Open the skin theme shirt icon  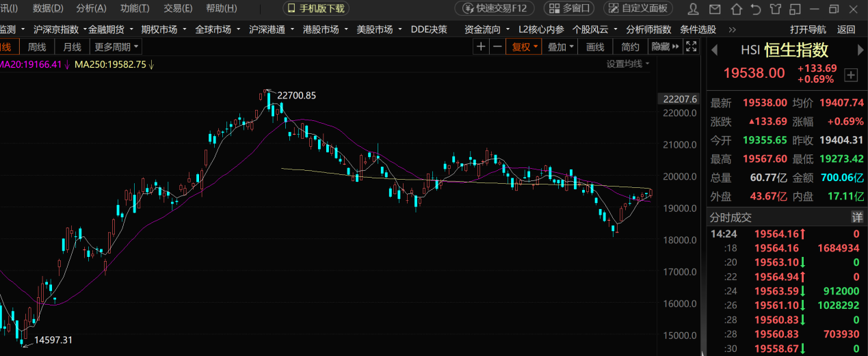pos(775,9)
